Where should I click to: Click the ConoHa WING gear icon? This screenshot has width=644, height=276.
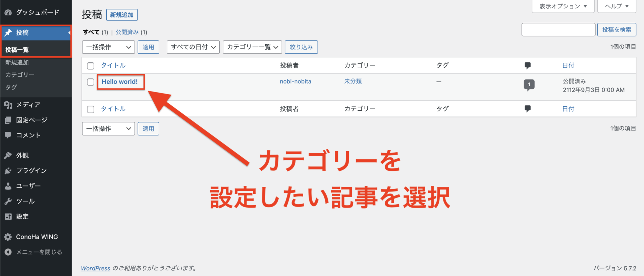[8, 237]
